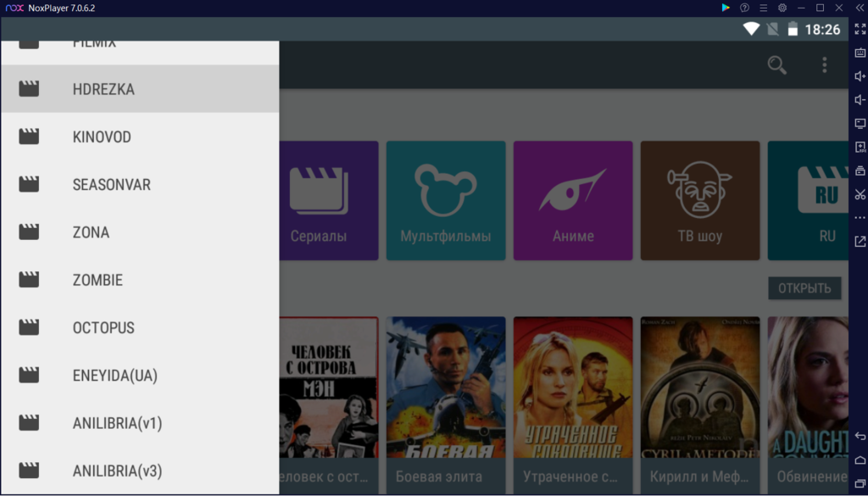Screen dimensions: 868x496
Task: Click the clapperboard icon beside ENEYIDA(UA)
Action: (x=29, y=375)
